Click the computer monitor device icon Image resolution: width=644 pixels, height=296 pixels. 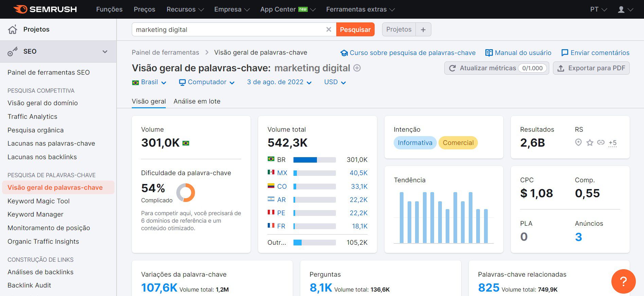182,82
